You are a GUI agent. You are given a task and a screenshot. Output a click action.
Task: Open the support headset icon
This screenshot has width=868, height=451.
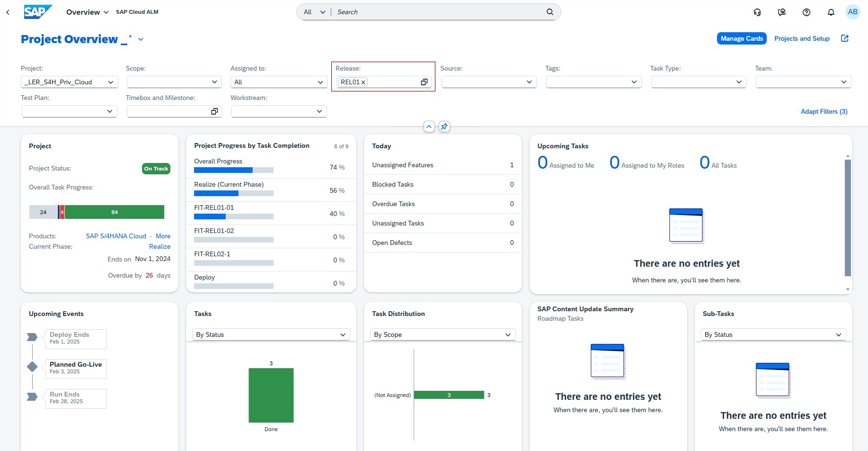click(x=757, y=12)
